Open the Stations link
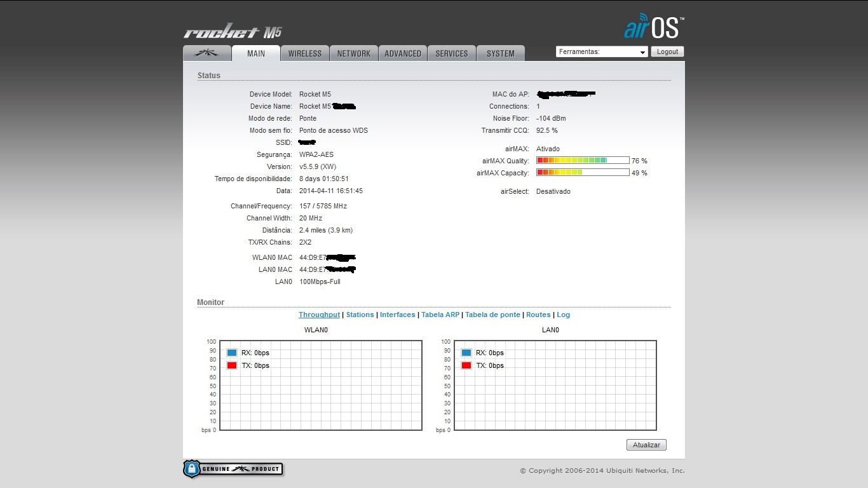Screen dimensions: 868x488 360,315
